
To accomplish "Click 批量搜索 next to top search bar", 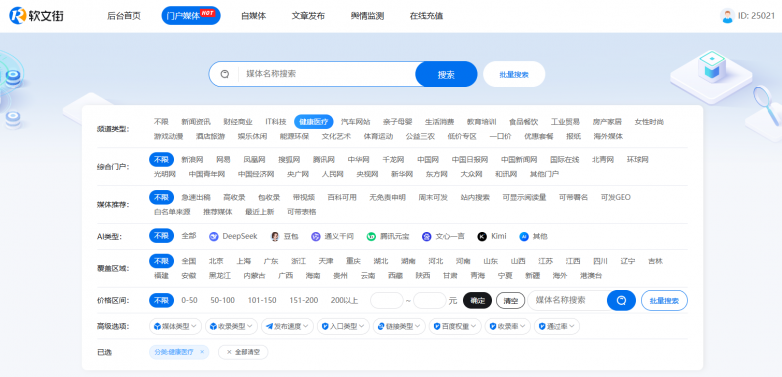I will pos(514,74).
